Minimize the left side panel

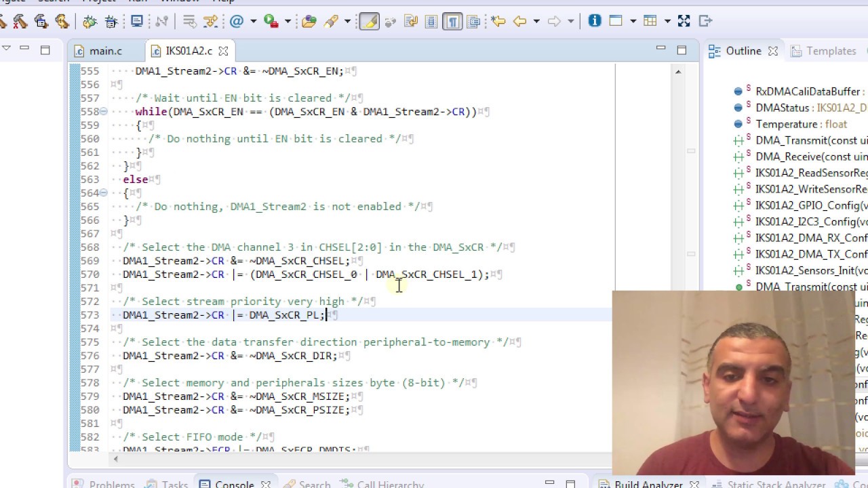point(24,48)
